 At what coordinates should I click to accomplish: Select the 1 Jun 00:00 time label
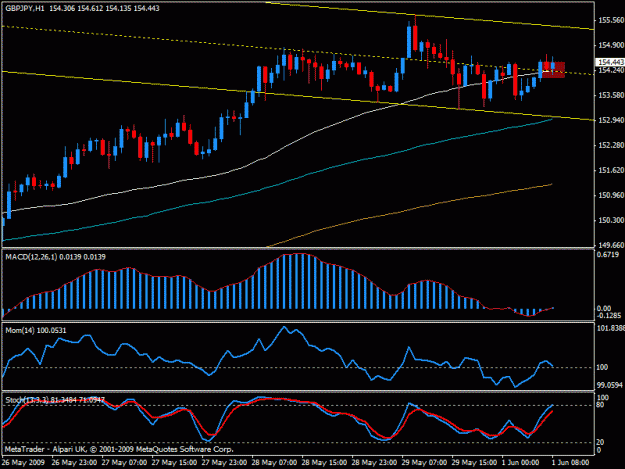pos(521,463)
